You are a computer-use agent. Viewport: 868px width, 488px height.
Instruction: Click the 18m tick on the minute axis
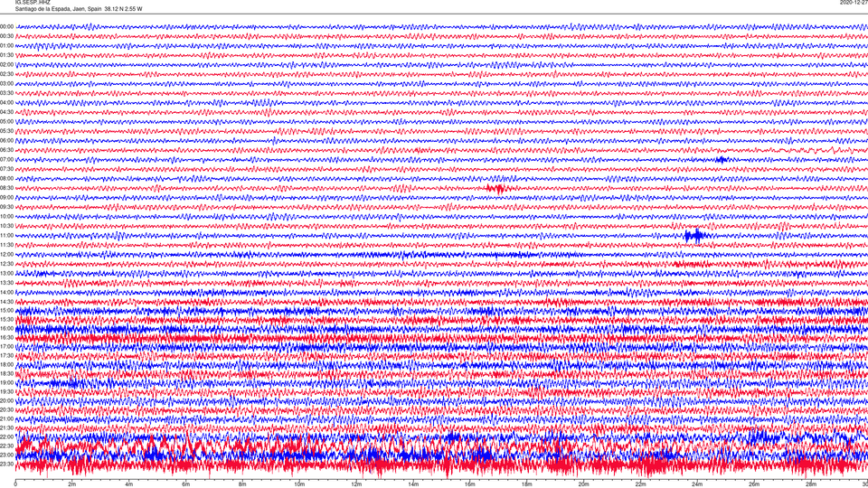(x=526, y=484)
